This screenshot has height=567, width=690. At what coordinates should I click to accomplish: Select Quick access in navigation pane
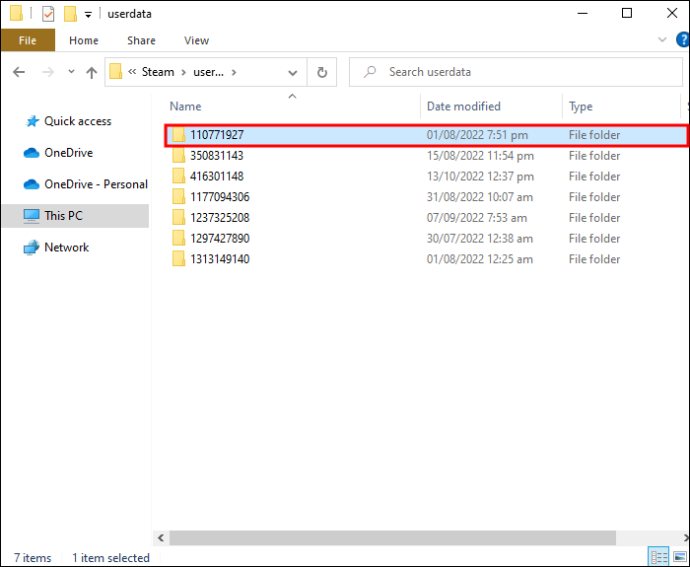pyautogui.click(x=77, y=121)
